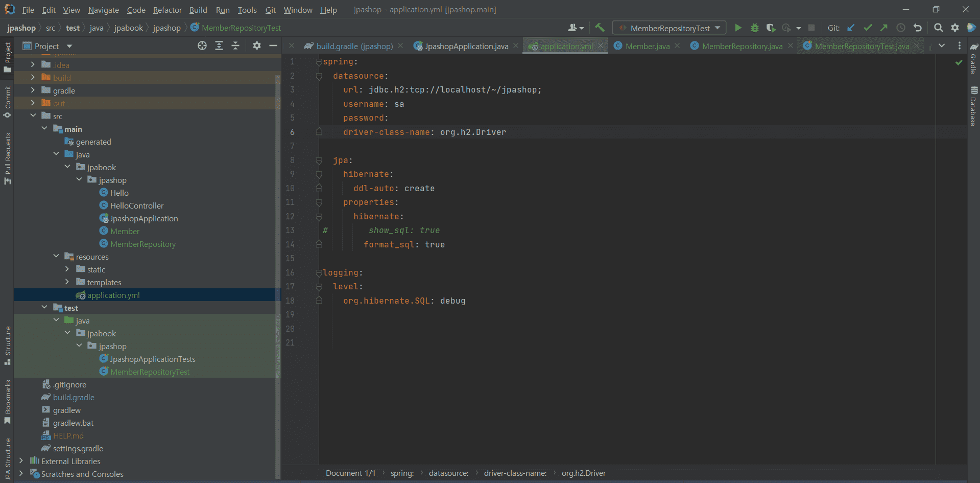Toggle the Database tool window
The height and width of the screenshot is (483, 980).
tap(973, 106)
